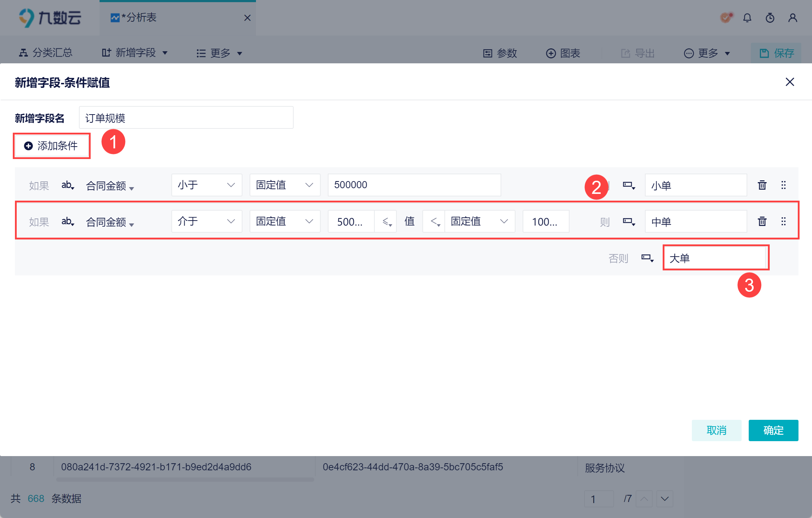Delete the second condition row (中单)
Screen dimensions: 812x518
click(x=762, y=222)
